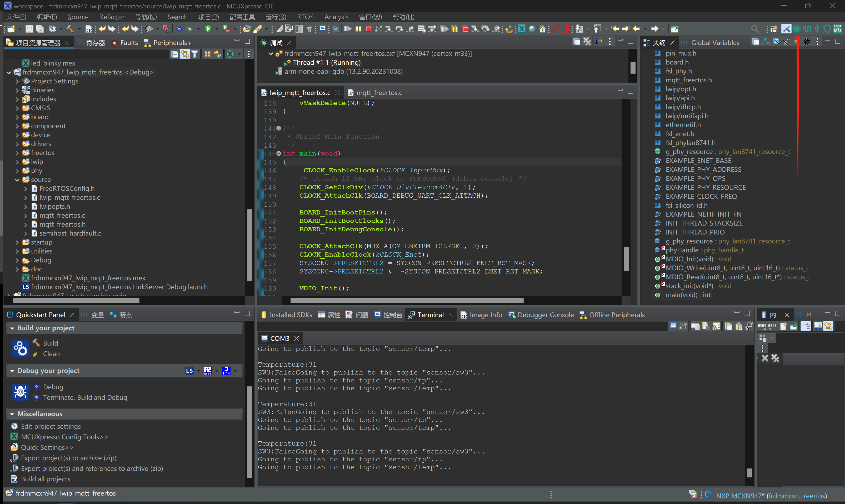This screenshot has height=504, width=845.
Task: Open the Analysis menu
Action: [336, 17]
